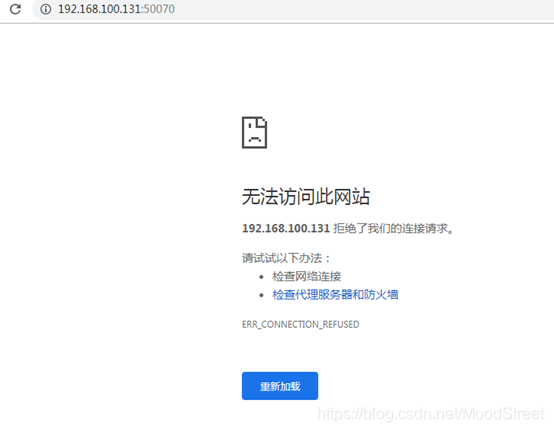Focus the address bar showing 192.168.100.131:50070
Screen dimensions: 554x432
point(293,9)
